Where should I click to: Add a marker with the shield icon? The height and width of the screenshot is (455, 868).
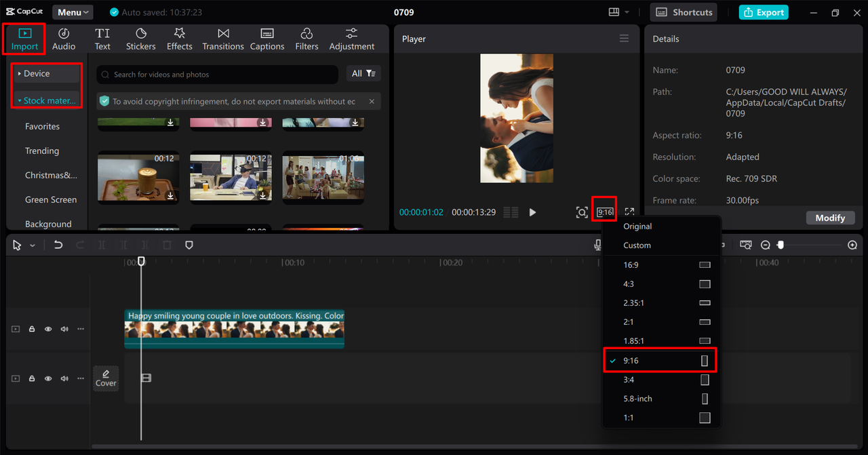pos(189,245)
